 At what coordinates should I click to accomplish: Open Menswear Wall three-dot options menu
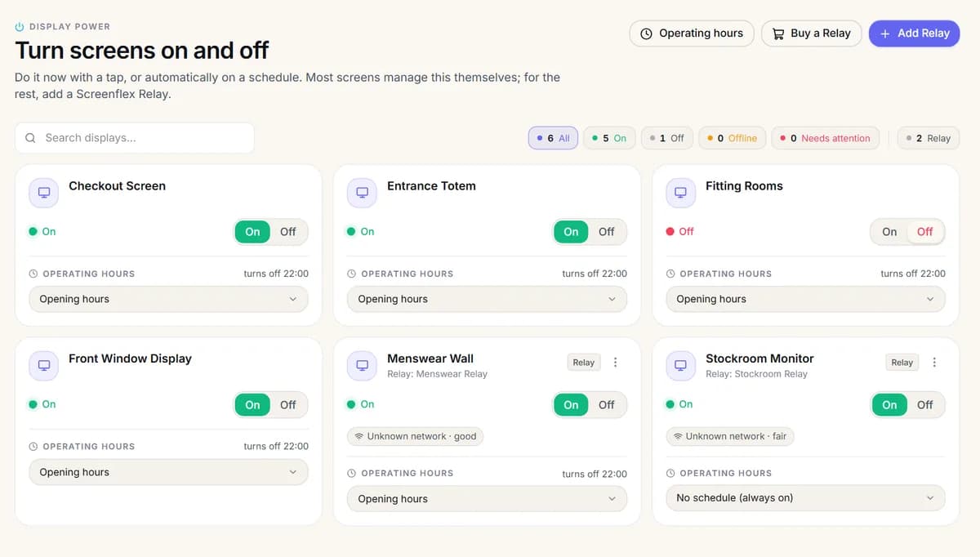pos(616,363)
